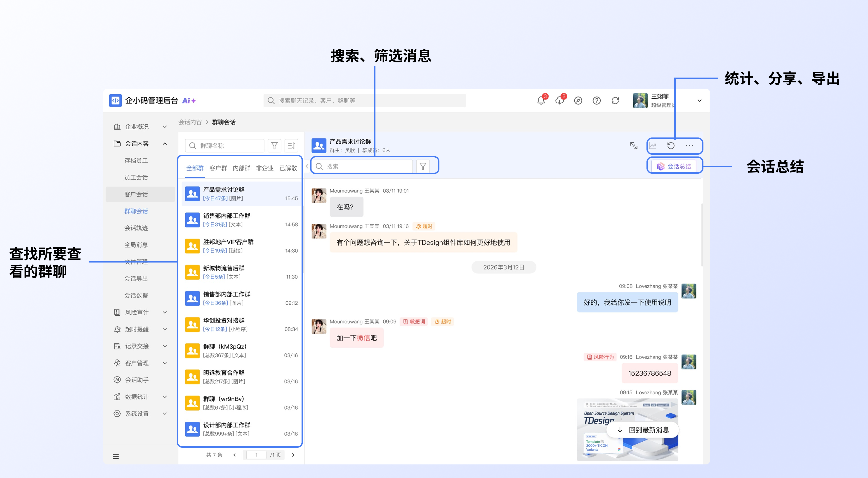This screenshot has width=868, height=478.
Task: Open the download center cloud icon
Action: click(x=559, y=100)
